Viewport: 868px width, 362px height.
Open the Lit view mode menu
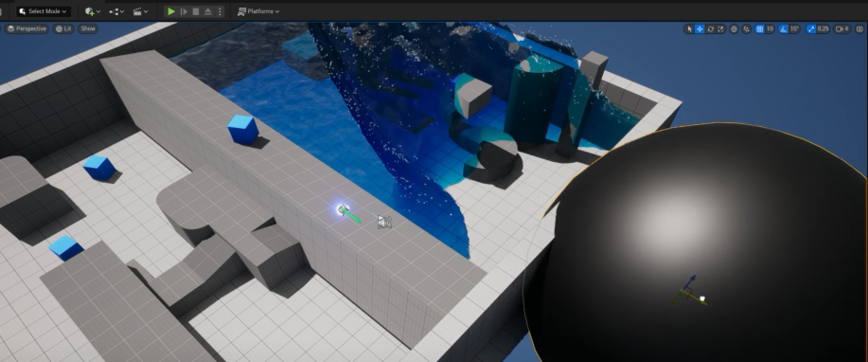(63, 28)
